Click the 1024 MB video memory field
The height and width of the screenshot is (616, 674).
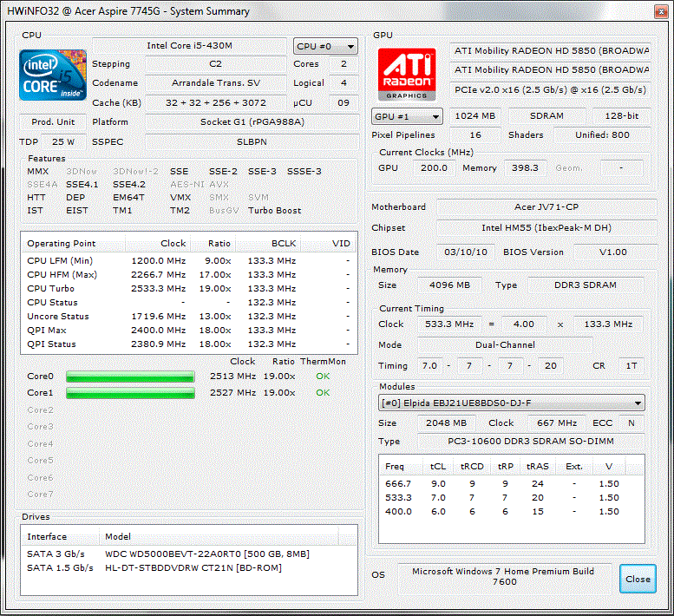[x=475, y=116]
